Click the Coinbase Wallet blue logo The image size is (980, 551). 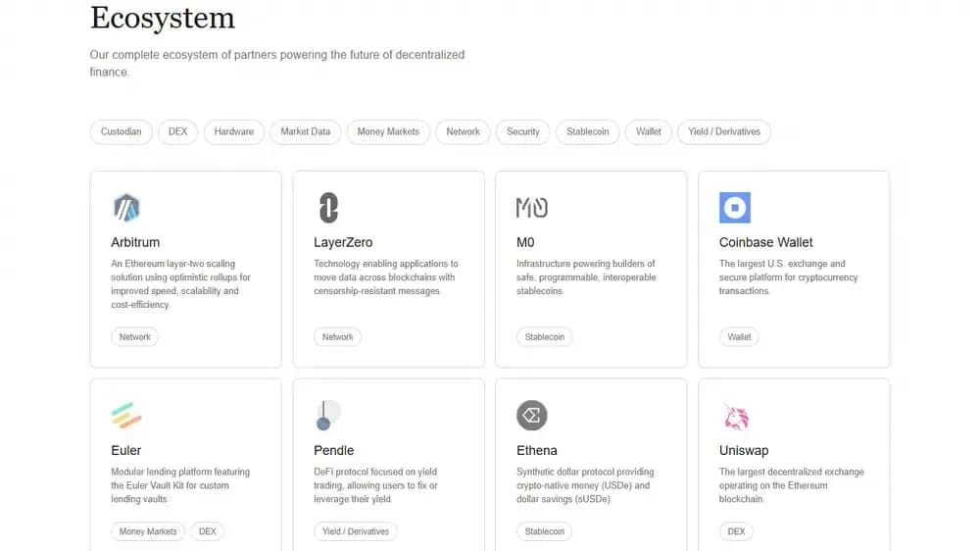tap(734, 208)
